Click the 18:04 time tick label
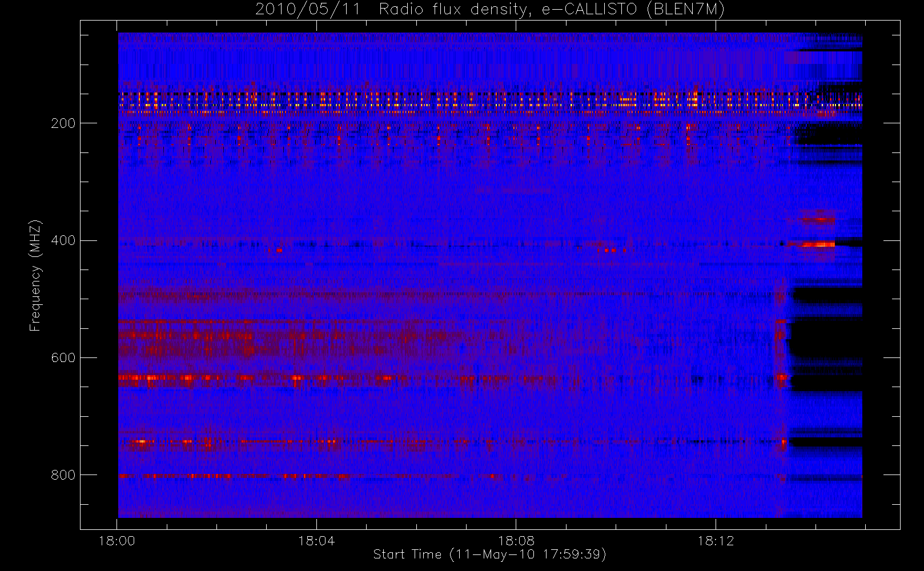The width and height of the screenshot is (924, 571). [x=316, y=541]
